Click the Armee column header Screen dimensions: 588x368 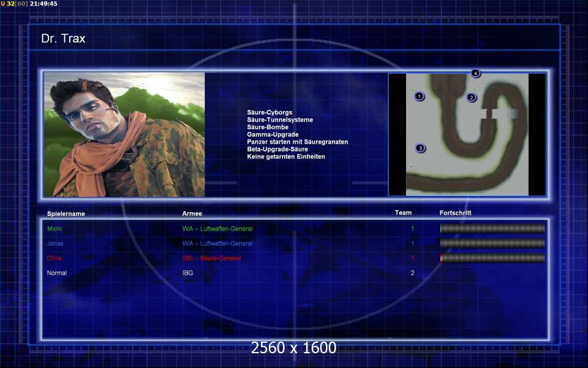192,213
